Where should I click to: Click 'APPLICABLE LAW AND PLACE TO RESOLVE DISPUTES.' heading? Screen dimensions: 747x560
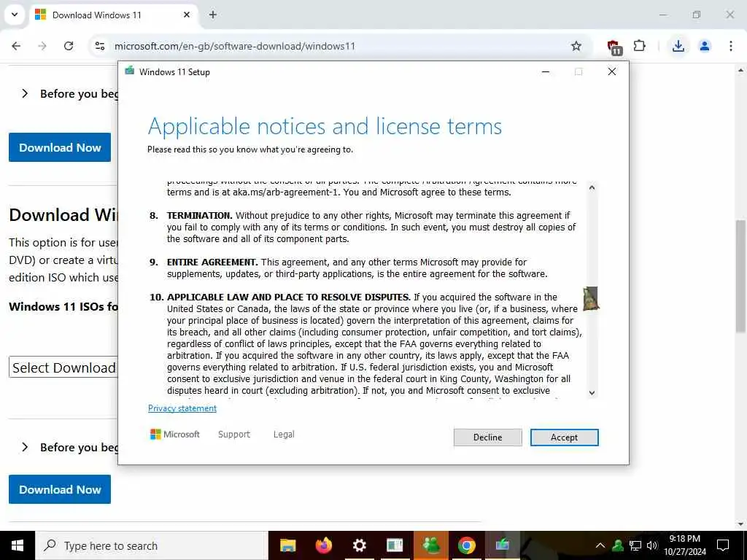tap(289, 297)
